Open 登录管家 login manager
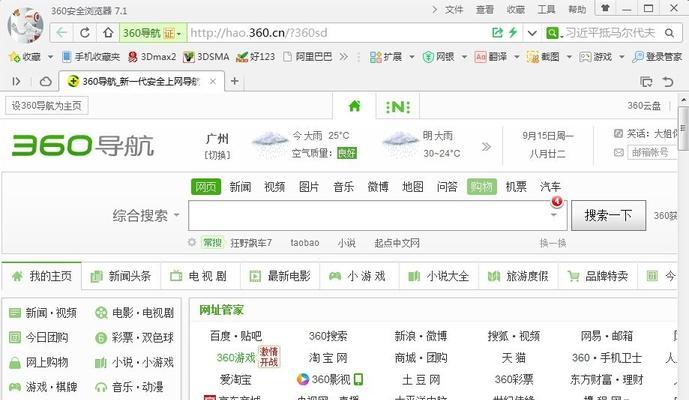 coord(657,57)
